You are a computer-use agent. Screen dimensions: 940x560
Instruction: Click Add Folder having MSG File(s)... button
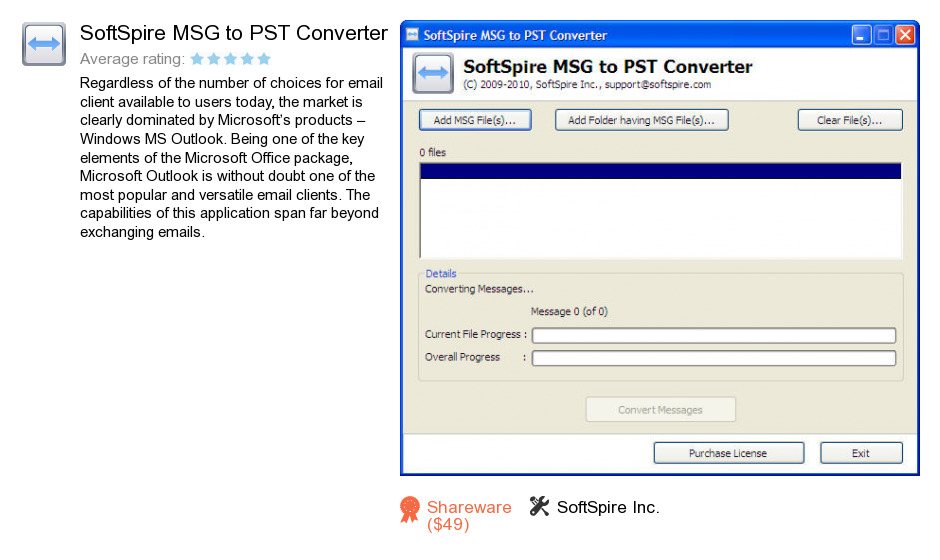click(641, 120)
